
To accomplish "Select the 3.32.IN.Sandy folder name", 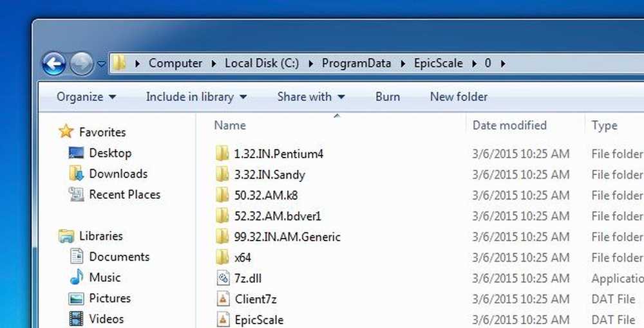I will coord(269,175).
